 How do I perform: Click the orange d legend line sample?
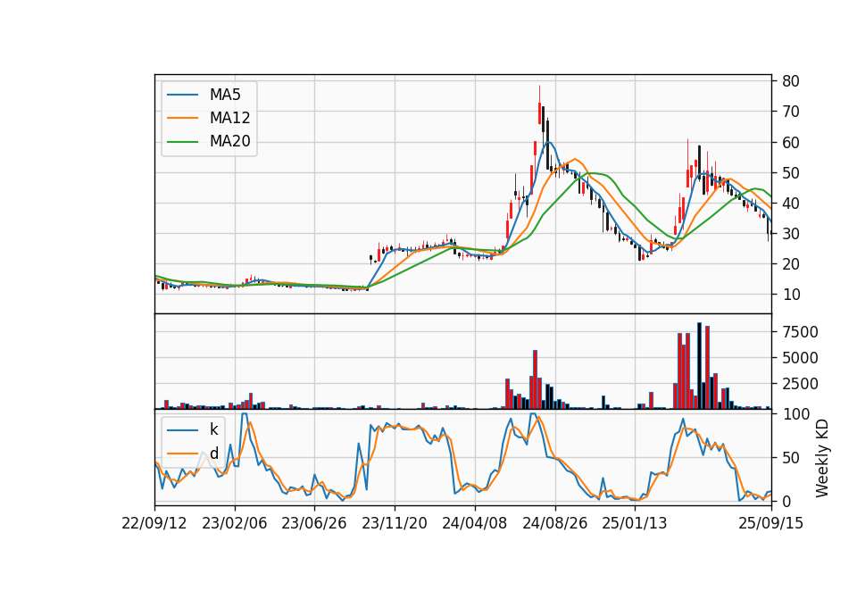(182, 454)
